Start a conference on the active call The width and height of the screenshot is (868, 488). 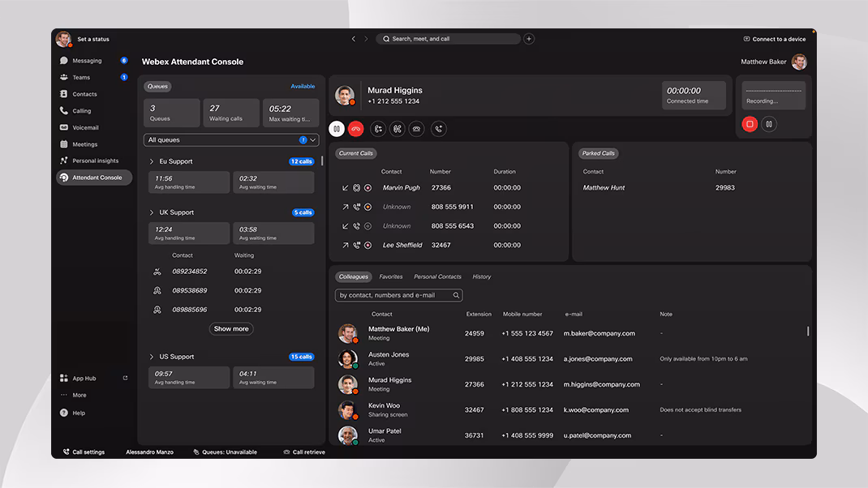pyautogui.click(x=397, y=128)
